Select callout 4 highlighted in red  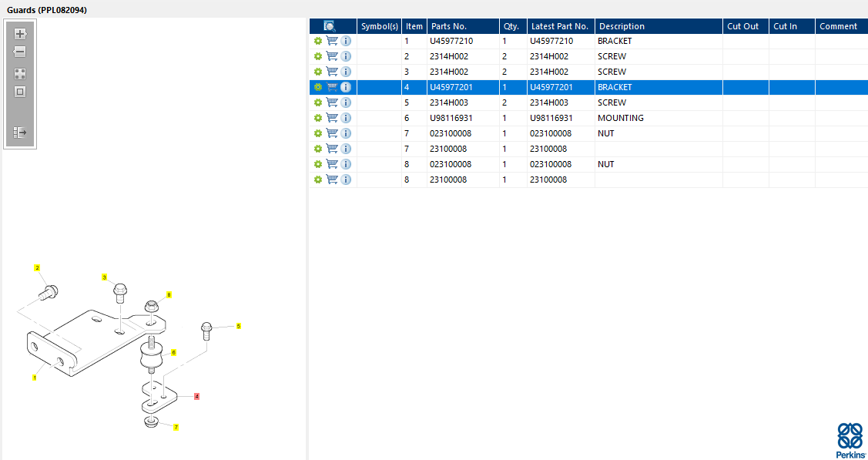[196, 396]
